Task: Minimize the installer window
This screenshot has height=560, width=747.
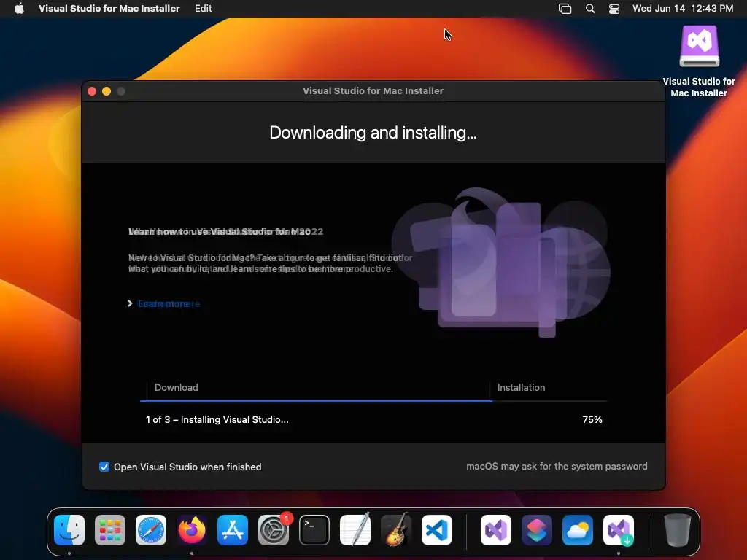Action: click(107, 91)
